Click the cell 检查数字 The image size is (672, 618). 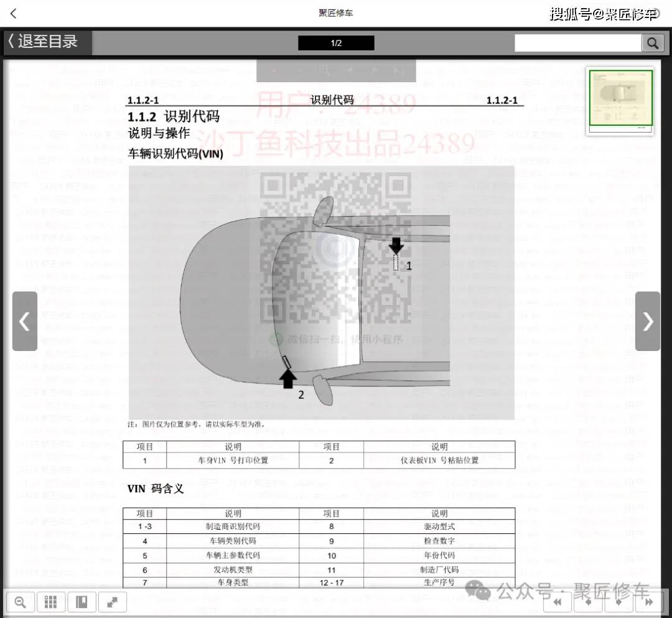click(439, 541)
